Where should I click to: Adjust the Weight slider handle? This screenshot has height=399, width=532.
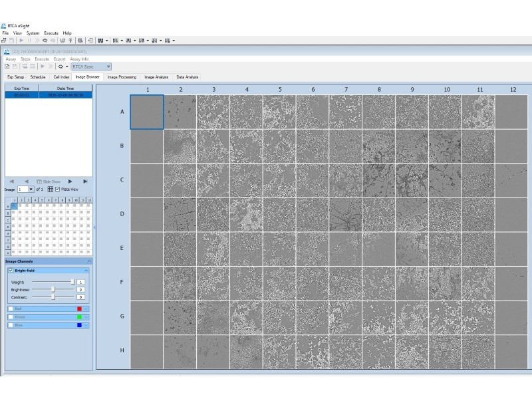[72, 282]
